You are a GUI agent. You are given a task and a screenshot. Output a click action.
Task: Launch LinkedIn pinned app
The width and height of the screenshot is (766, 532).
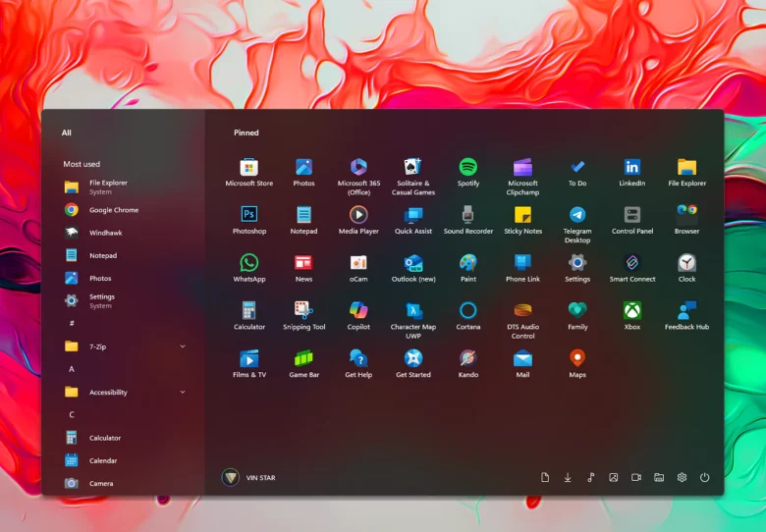coord(632,173)
